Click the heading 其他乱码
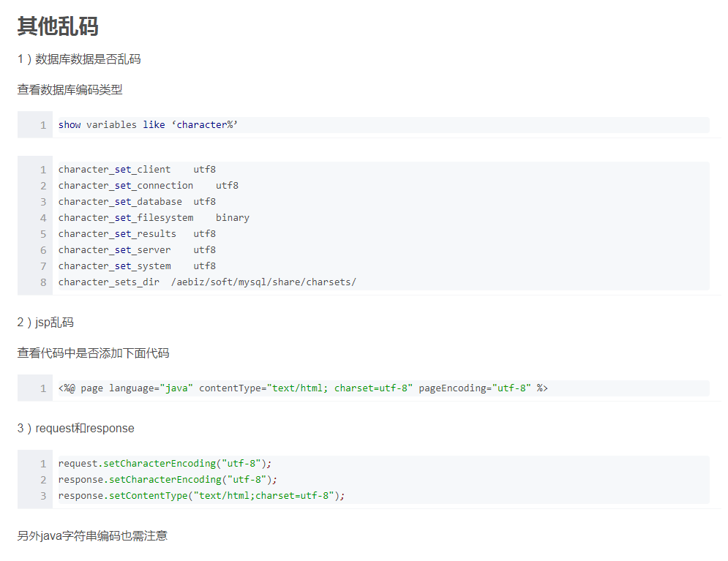728x561 pixels. click(x=58, y=26)
